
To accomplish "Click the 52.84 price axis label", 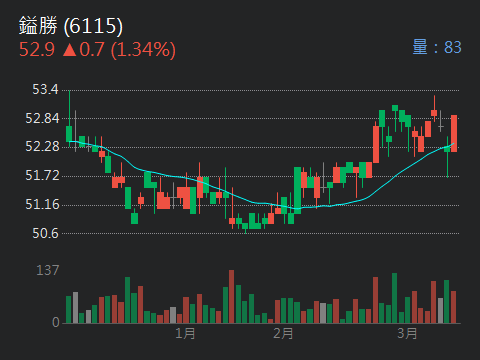I will pos(42,118).
